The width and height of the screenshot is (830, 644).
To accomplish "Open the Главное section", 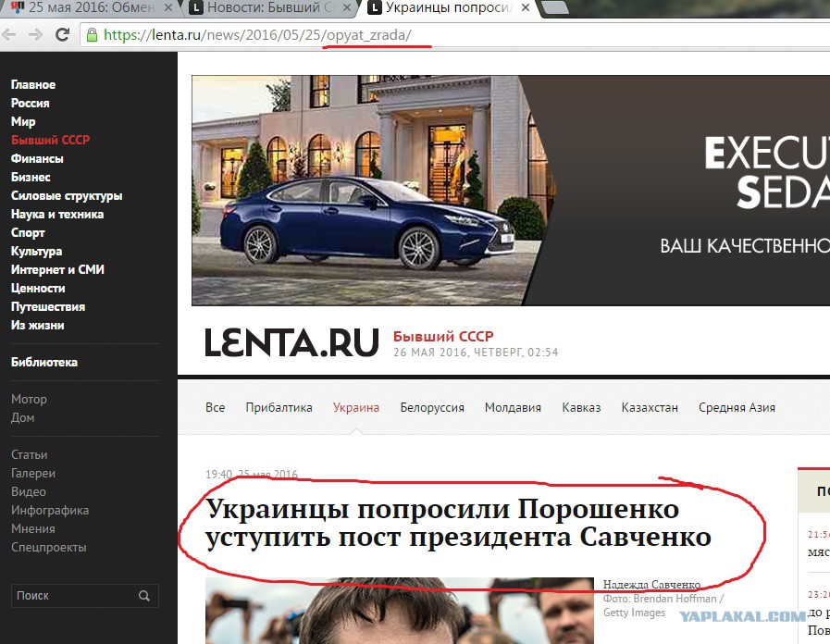I will (x=33, y=85).
